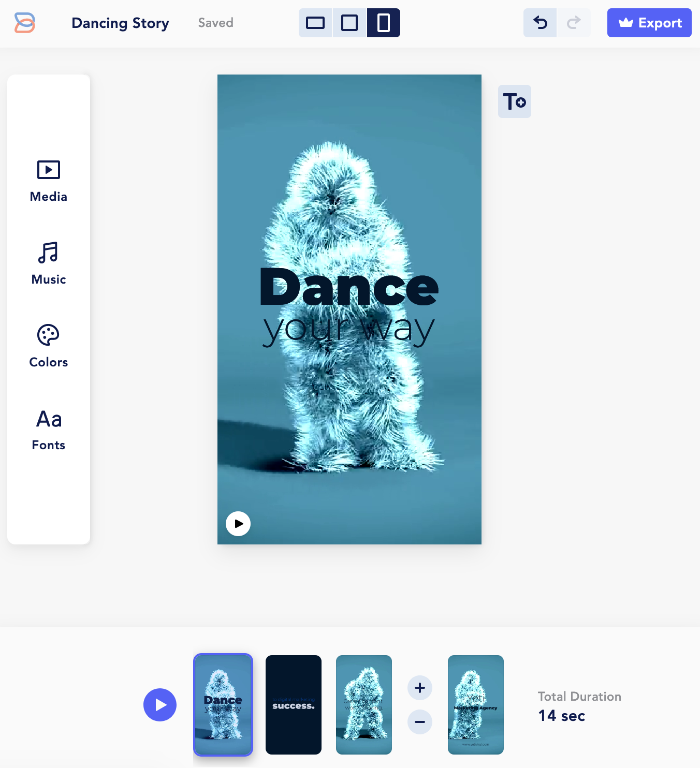
Task: Play the full timeline
Action: click(x=160, y=705)
